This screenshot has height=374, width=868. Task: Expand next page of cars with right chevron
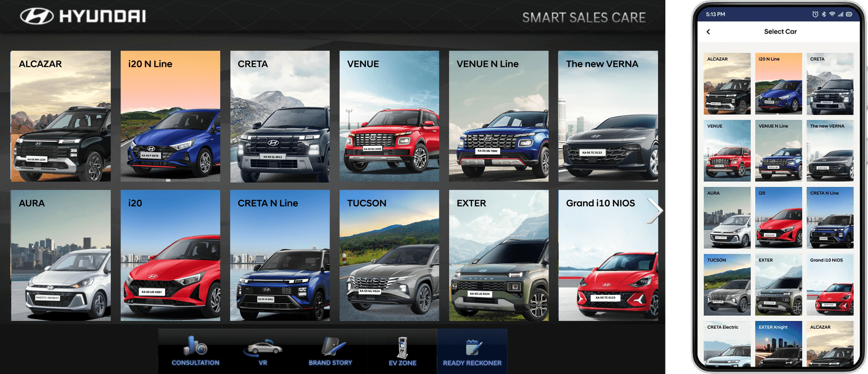(x=654, y=210)
